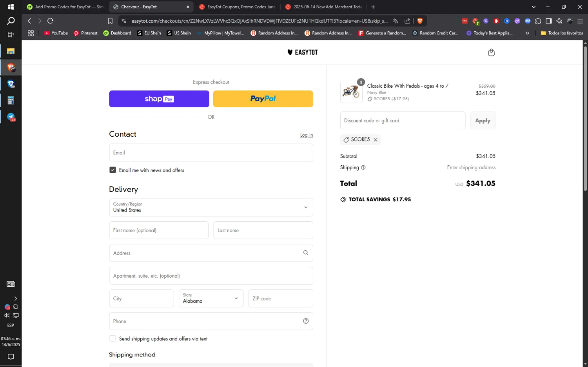Click the red password manager extension icon
Screen dimensions: 588x367
pyautogui.click(x=465, y=21)
